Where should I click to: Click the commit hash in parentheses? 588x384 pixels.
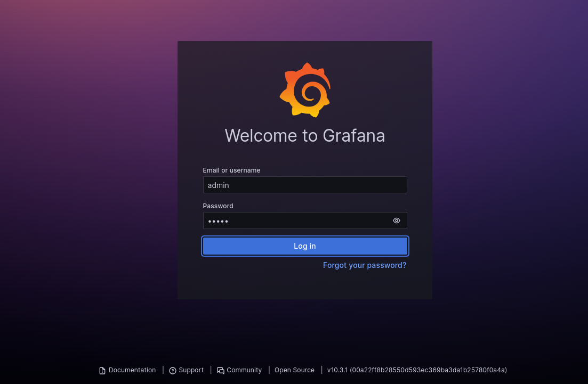point(428,370)
